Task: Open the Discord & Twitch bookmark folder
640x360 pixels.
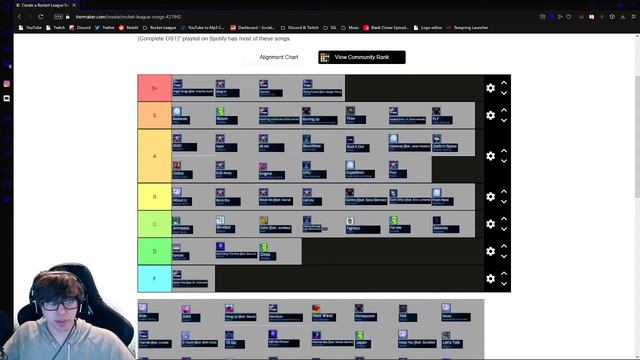Action: (x=300, y=28)
